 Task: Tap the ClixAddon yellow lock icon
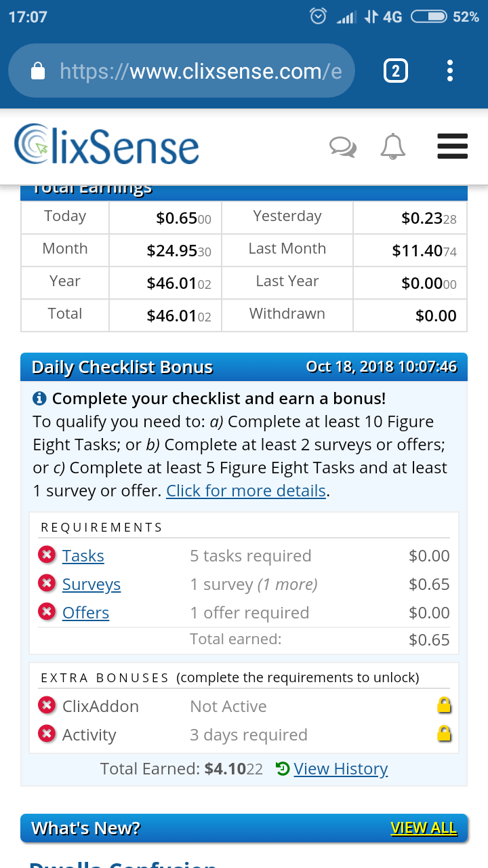pos(444,705)
